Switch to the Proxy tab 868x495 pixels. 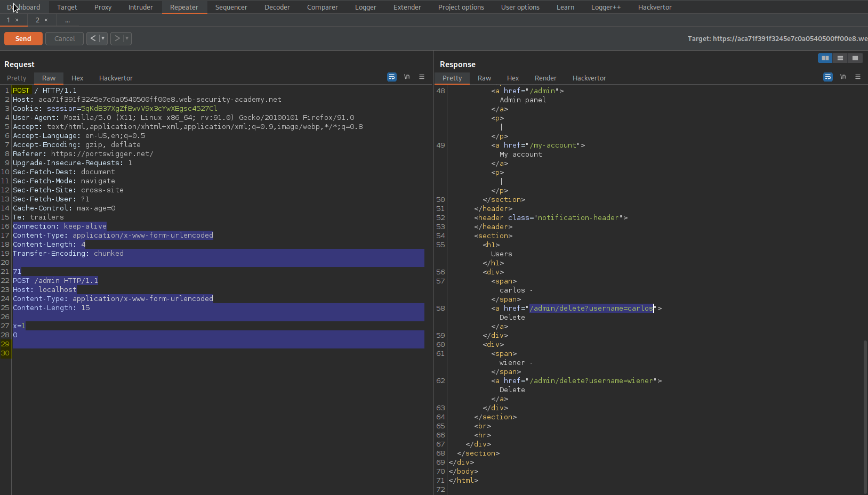click(103, 7)
